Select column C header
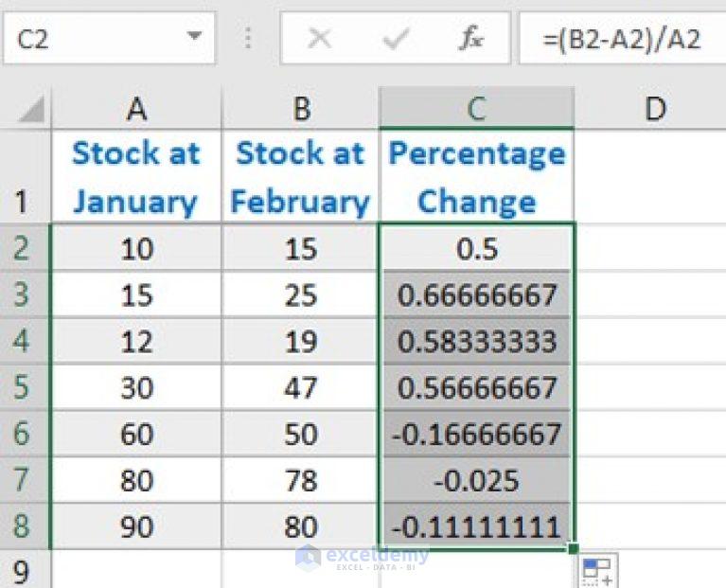 coord(476,109)
